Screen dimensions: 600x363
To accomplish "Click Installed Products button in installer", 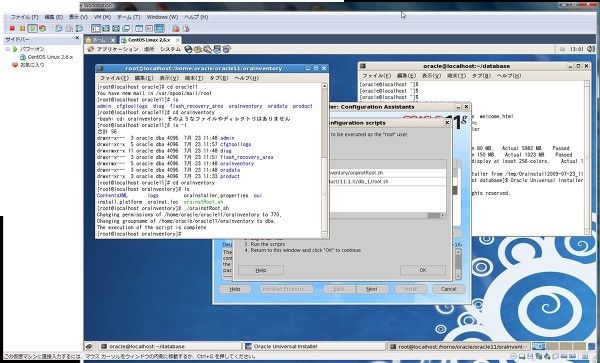I will (286, 289).
